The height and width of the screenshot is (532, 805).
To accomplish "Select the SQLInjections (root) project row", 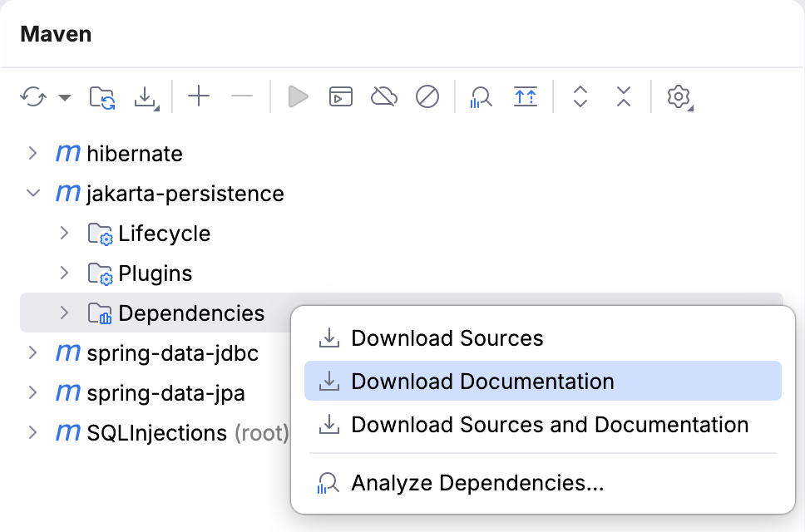I will click(155, 433).
